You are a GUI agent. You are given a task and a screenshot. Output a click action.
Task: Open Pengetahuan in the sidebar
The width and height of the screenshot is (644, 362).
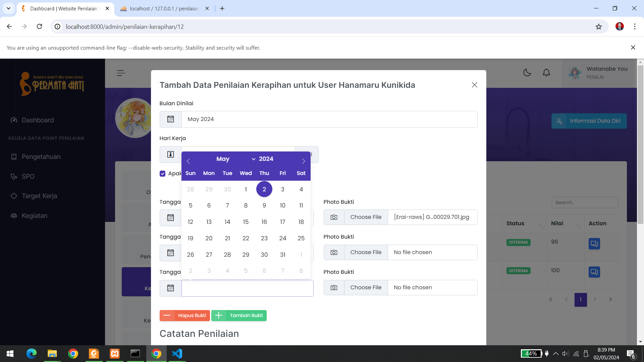coord(41,157)
